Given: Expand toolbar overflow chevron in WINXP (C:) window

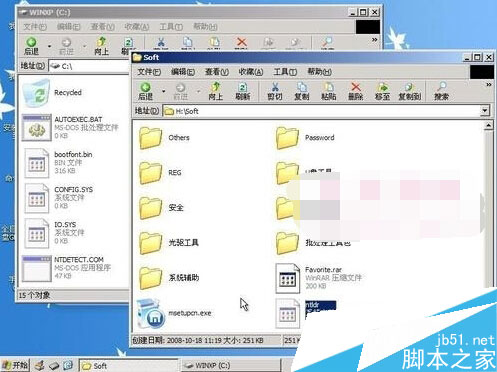Looking at the screenshot, I should coord(375,40).
